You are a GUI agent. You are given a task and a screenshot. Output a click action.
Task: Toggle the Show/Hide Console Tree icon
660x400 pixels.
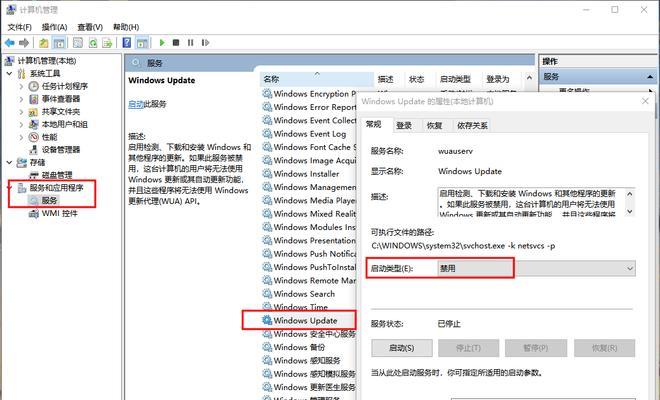coord(59,43)
